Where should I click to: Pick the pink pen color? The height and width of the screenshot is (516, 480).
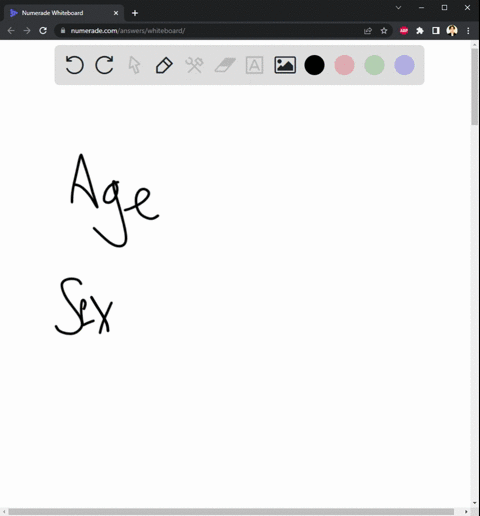tap(344, 65)
